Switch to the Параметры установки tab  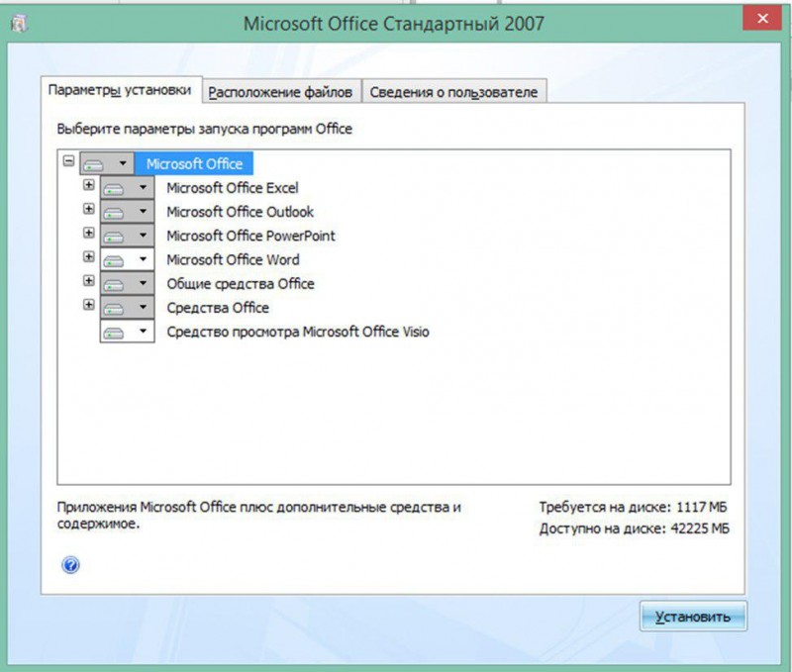pos(120,90)
